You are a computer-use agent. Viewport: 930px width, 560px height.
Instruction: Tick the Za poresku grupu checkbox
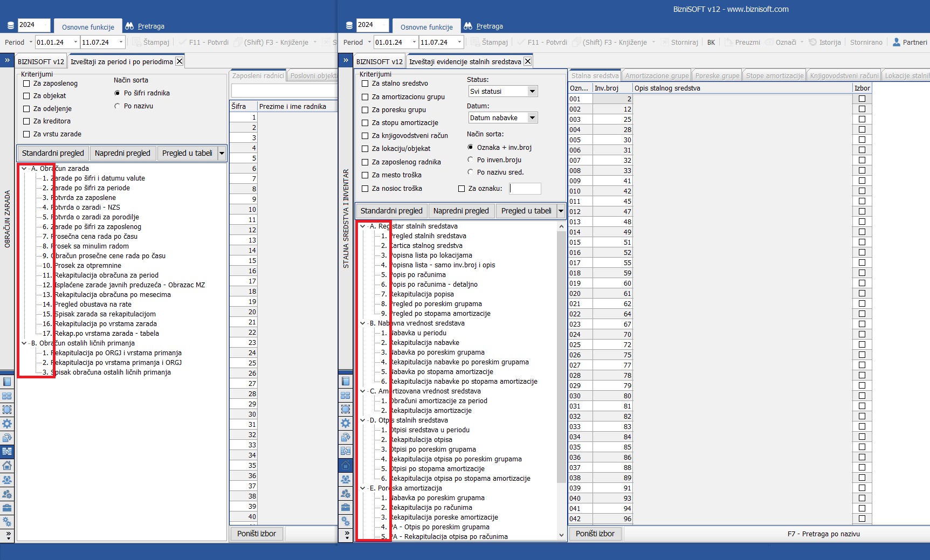(x=365, y=110)
